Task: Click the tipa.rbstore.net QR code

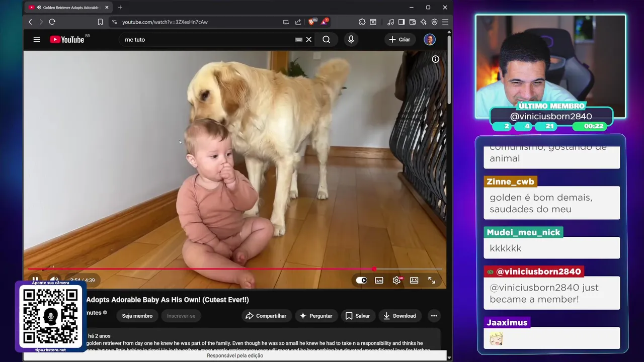Action: coord(50,316)
